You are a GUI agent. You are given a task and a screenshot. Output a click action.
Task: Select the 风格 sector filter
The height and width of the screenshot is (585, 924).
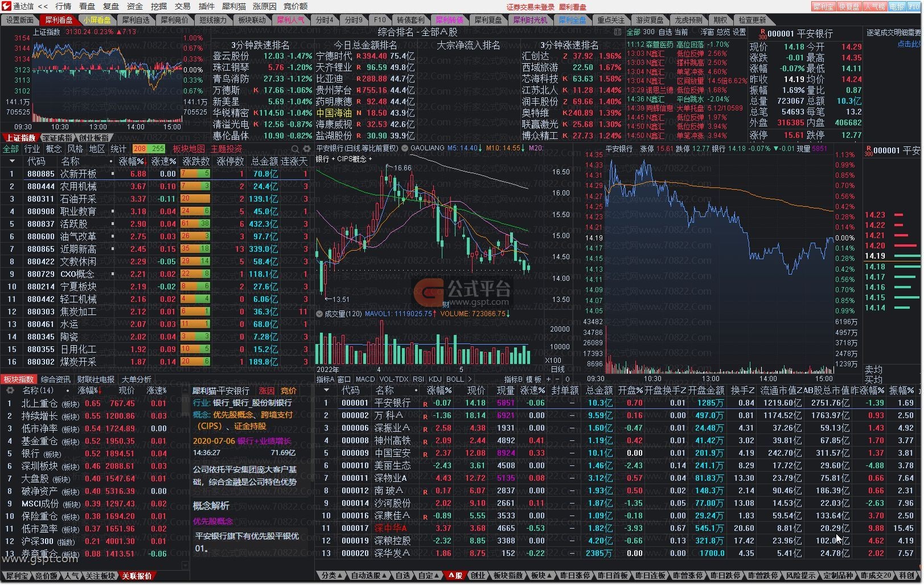click(x=76, y=149)
